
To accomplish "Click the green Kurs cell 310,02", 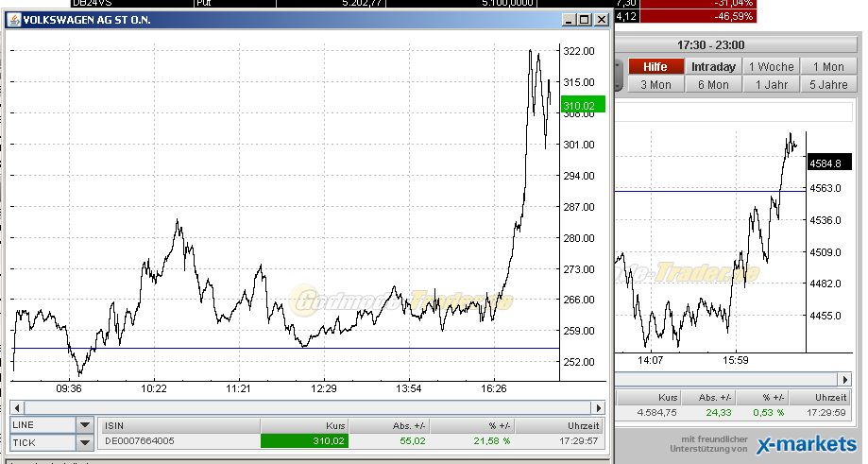I will click(x=304, y=441).
